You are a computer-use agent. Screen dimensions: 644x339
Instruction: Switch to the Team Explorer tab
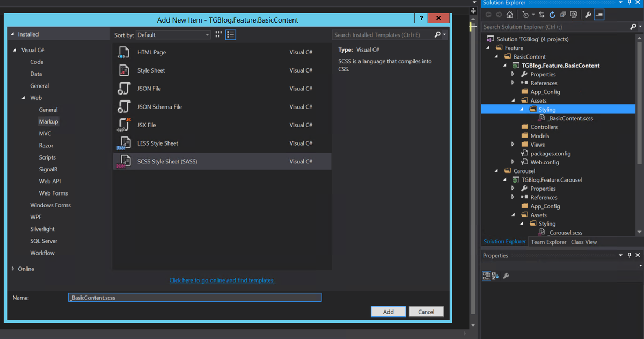pyautogui.click(x=548, y=242)
